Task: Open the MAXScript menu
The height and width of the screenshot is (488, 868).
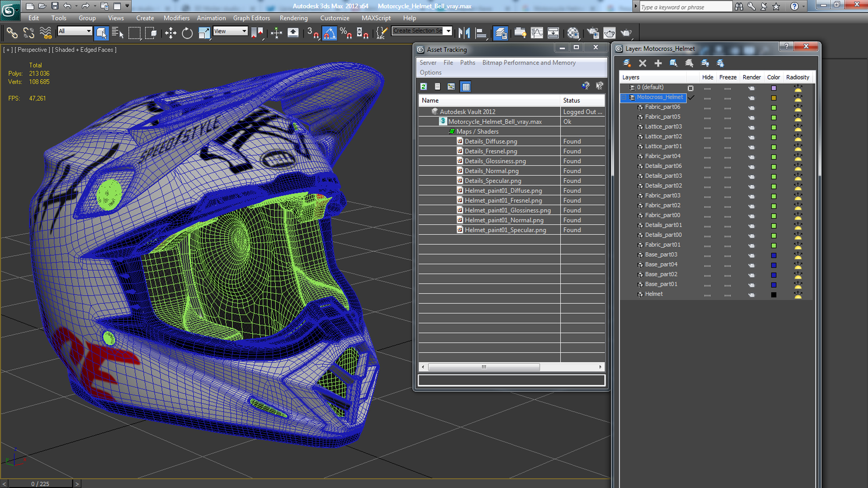Action: [376, 18]
